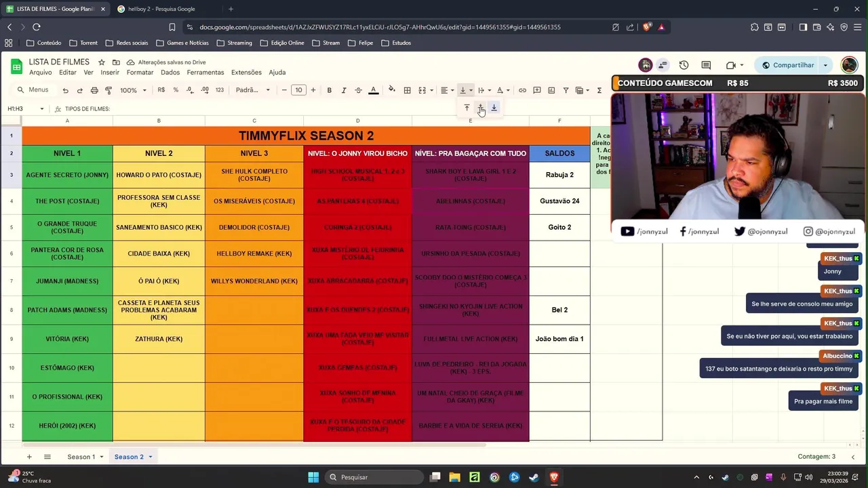
Task: Open the Streaming bookmarks folder
Action: point(235,43)
